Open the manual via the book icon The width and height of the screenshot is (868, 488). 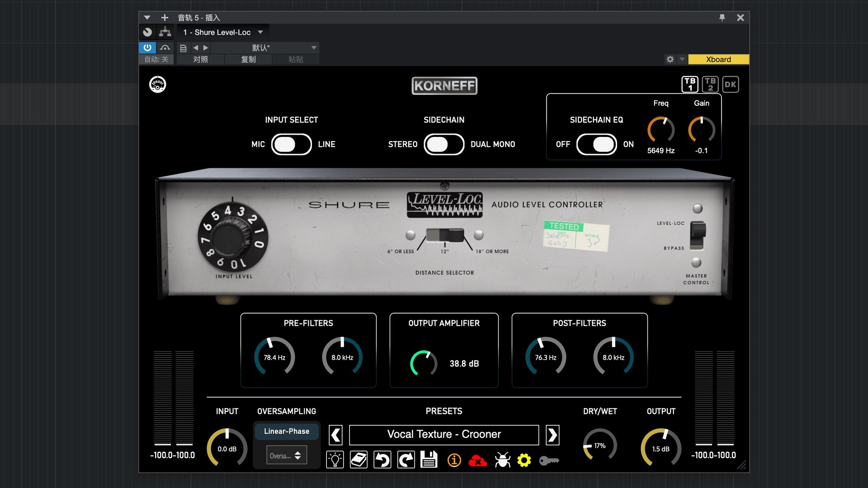tap(359, 460)
